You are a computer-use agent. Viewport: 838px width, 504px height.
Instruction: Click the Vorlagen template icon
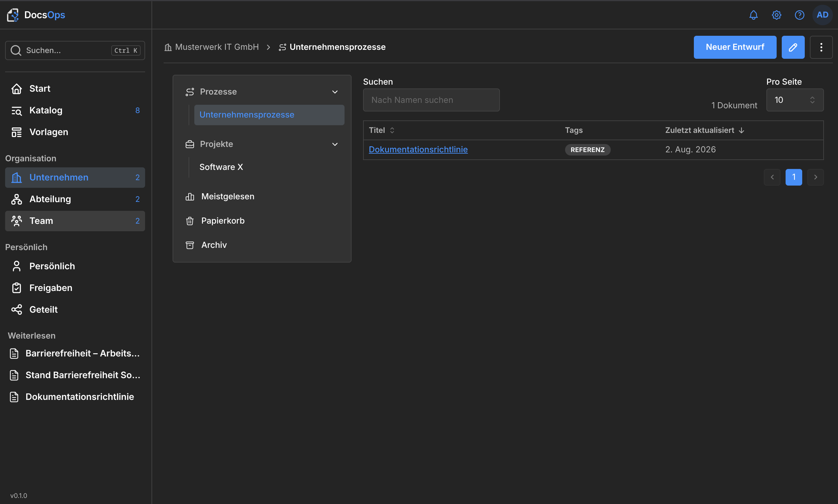pyautogui.click(x=17, y=132)
